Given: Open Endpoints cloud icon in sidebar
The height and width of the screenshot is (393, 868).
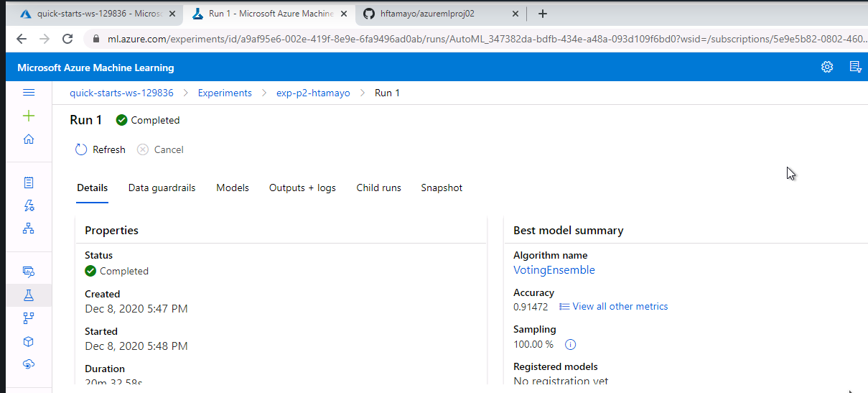Looking at the screenshot, I should point(29,364).
